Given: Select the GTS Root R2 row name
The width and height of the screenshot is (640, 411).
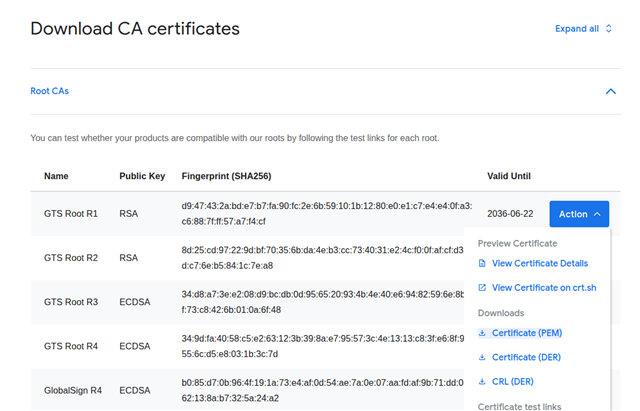Looking at the screenshot, I should click(71, 258).
